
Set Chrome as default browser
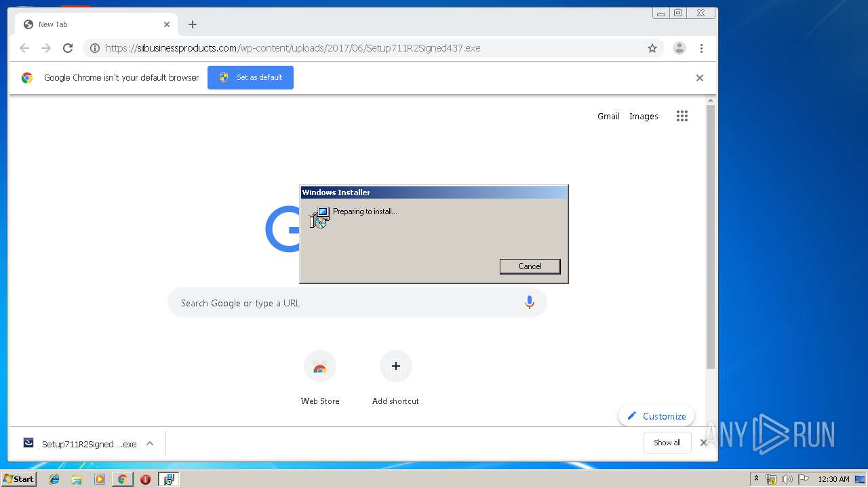[250, 77]
